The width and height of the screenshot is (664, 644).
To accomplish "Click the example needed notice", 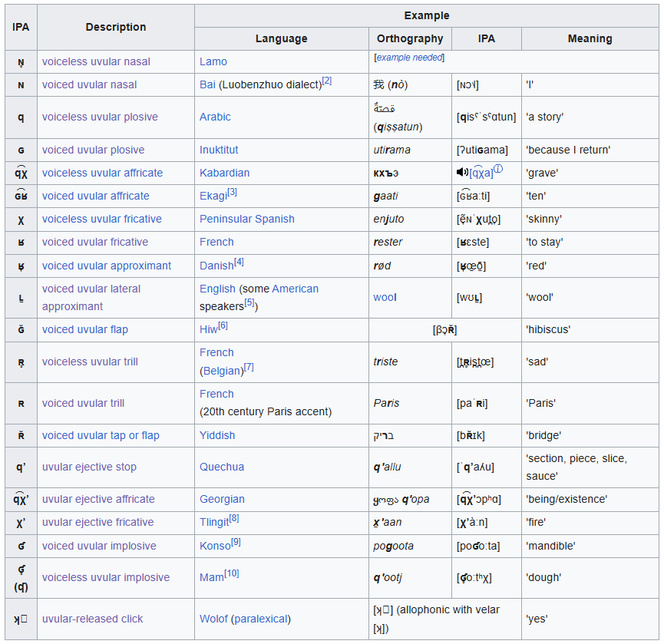I will (x=409, y=58).
